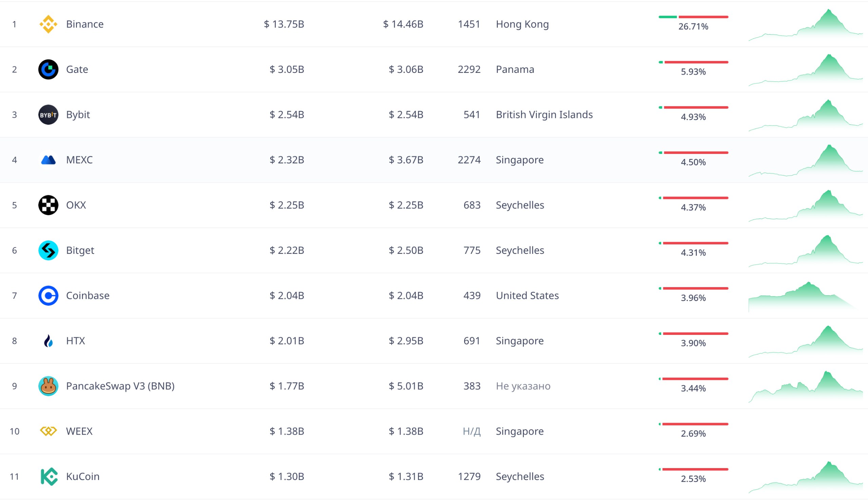This screenshot has width=868, height=502.
Task: Click the Bitget logo icon
Action: (x=48, y=250)
